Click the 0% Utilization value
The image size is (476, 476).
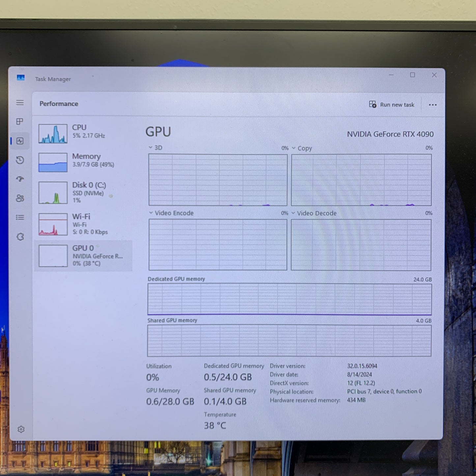pyautogui.click(x=153, y=378)
